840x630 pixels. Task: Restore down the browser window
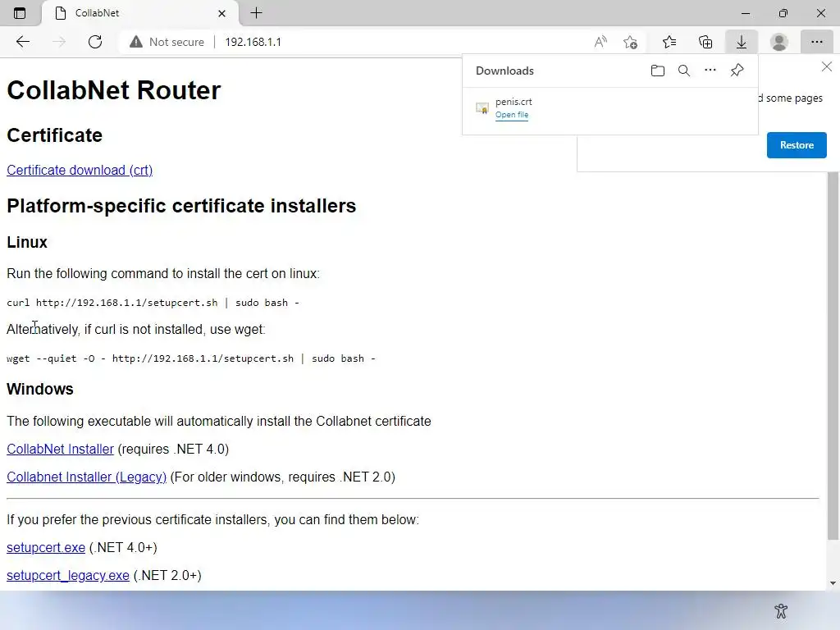783,13
